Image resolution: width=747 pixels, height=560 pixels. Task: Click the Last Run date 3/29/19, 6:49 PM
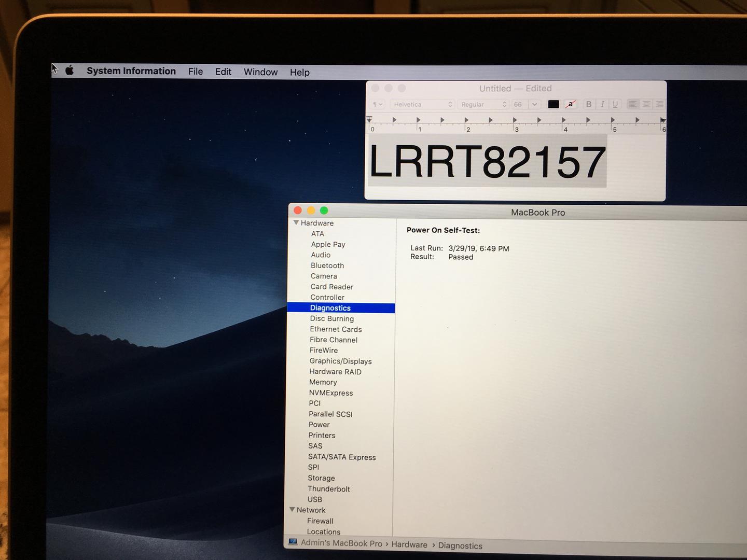click(x=479, y=249)
